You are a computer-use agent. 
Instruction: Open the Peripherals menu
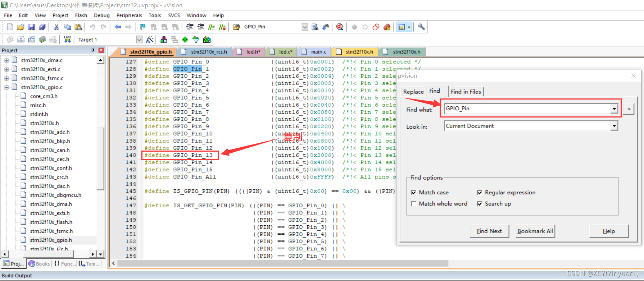click(x=129, y=15)
